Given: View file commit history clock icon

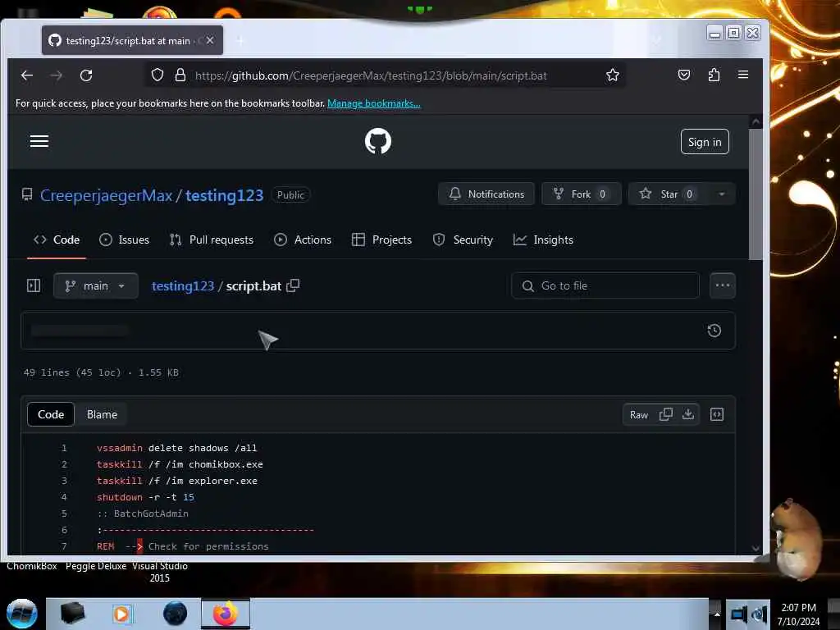Looking at the screenshot, I should 714,331.
